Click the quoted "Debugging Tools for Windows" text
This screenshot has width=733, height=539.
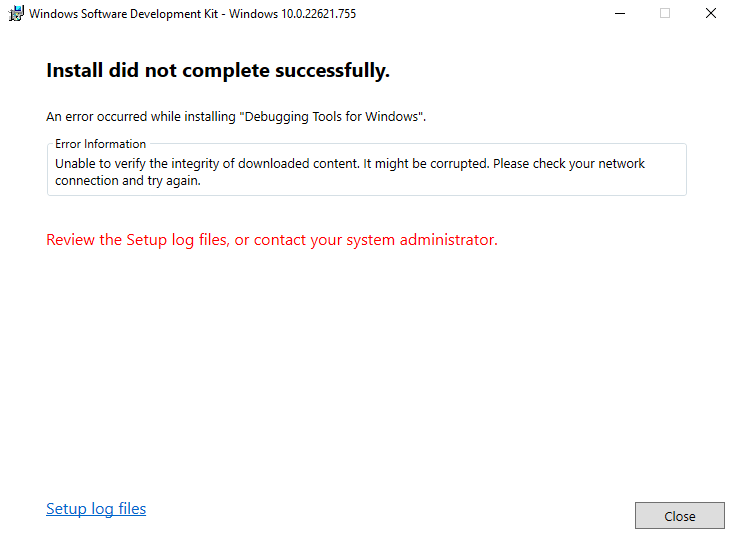click(333, 117)
